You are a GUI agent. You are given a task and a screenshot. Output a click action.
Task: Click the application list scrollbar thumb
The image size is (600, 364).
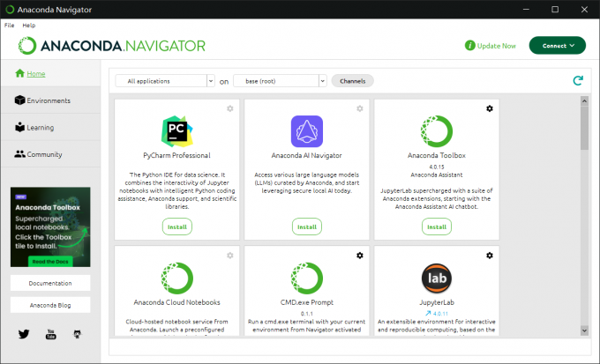click(x=584, y=128)
